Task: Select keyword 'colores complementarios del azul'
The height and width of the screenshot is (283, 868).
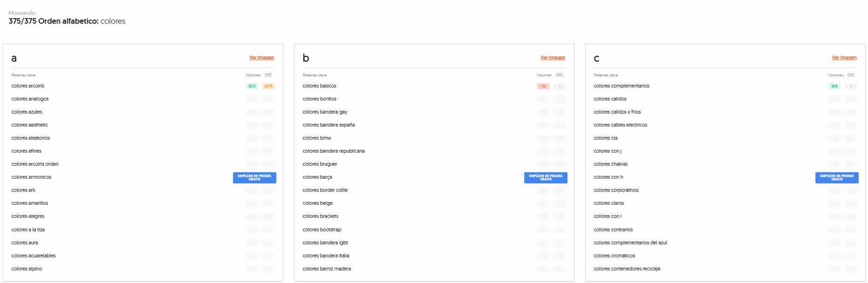Action: [630, 243]
